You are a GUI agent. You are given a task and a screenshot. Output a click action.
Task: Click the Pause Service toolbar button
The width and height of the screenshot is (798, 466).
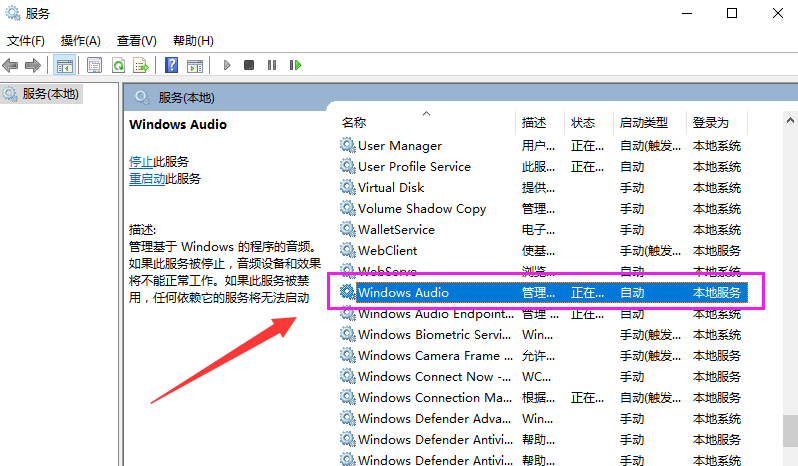(271, 65)
